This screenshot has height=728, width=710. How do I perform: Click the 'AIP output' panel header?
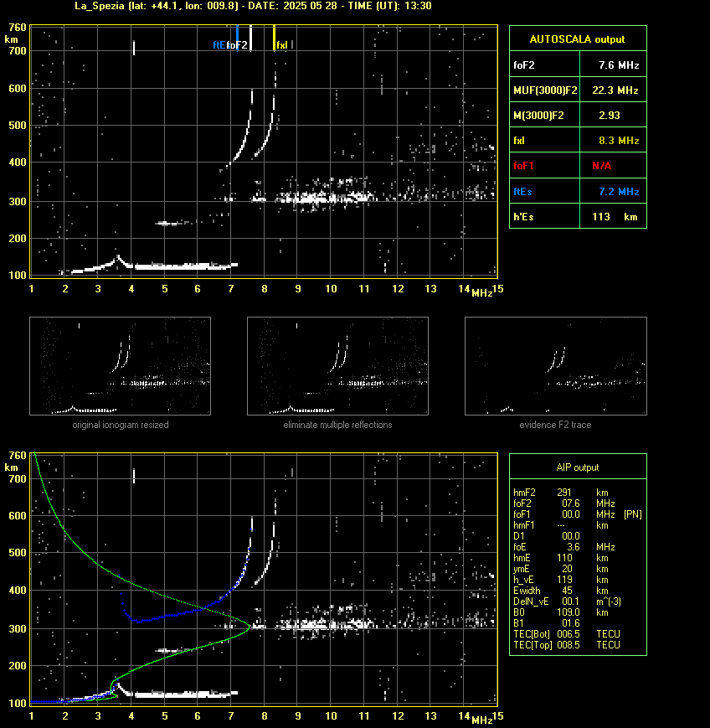[577, 467]
